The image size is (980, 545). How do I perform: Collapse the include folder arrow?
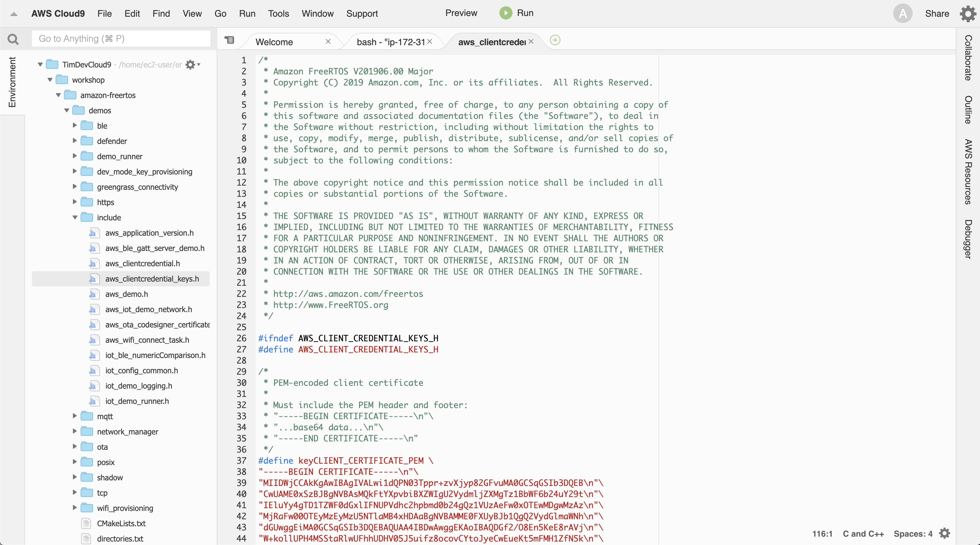pos(75,218)
